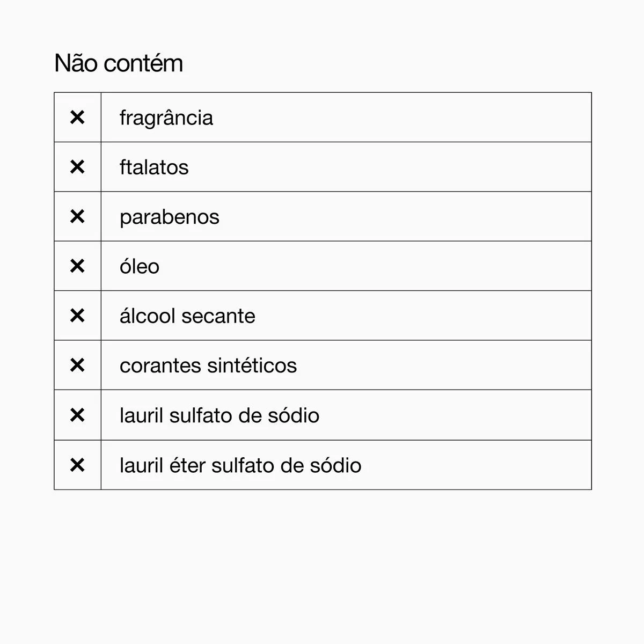The height and width of the screenshot is (644, 644).
Task: Click the X icon beside parabenos
Action: (77, 216)
